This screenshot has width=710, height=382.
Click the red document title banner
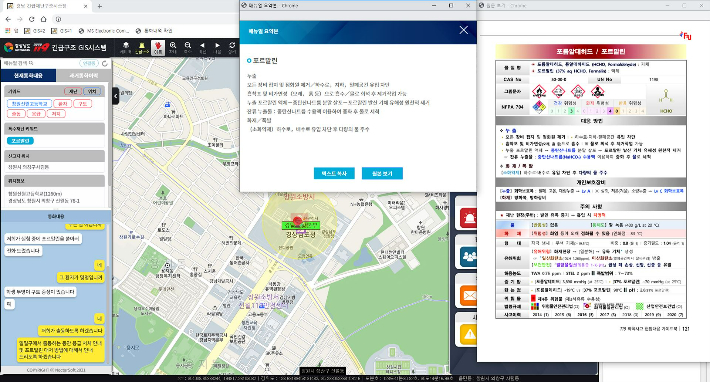(x=590, y=51)
